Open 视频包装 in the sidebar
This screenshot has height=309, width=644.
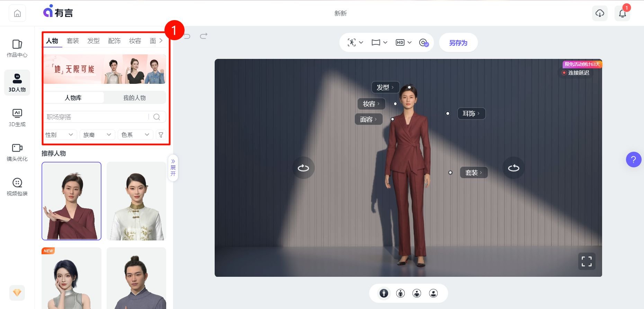pyautogui.click(x=17, y=187)
